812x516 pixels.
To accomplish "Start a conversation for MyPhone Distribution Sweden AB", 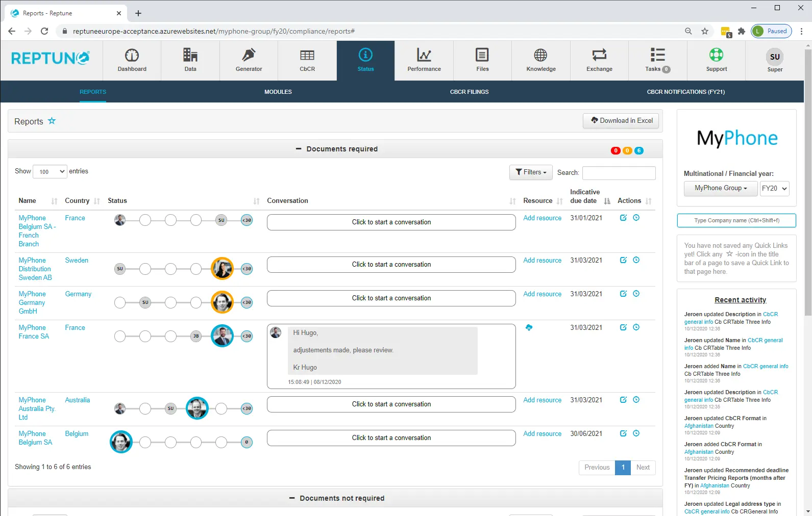I will click(391, 265).
